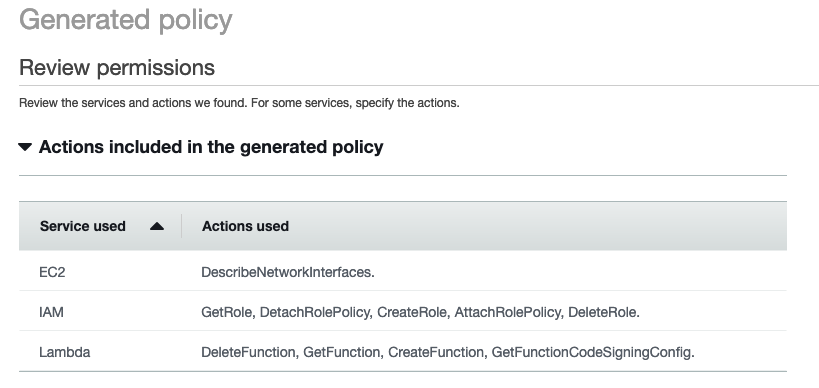Click DeleteFunction in the Lambda row

click(x=248, y=352)
